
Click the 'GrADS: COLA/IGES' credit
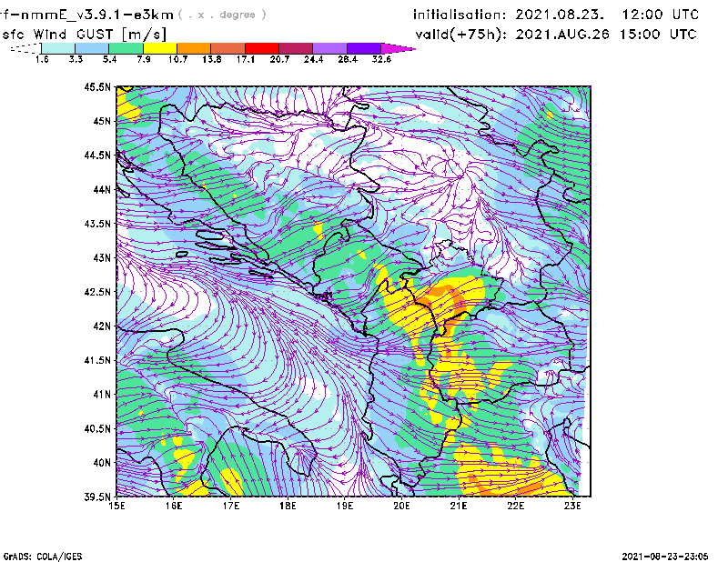43,557
